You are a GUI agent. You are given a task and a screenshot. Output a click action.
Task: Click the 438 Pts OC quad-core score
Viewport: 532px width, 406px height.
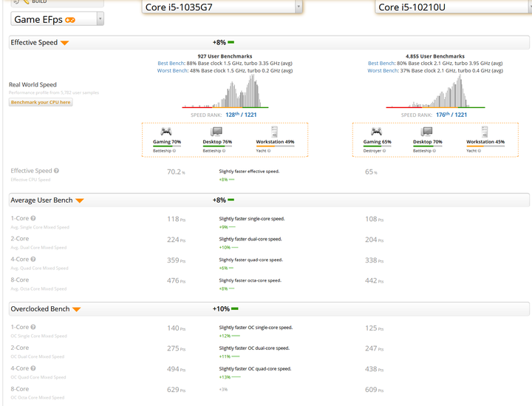[x=374, y=369]
